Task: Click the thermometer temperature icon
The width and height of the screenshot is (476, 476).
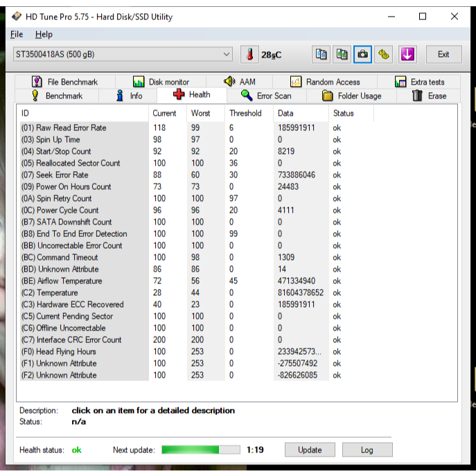Action: 249,54
